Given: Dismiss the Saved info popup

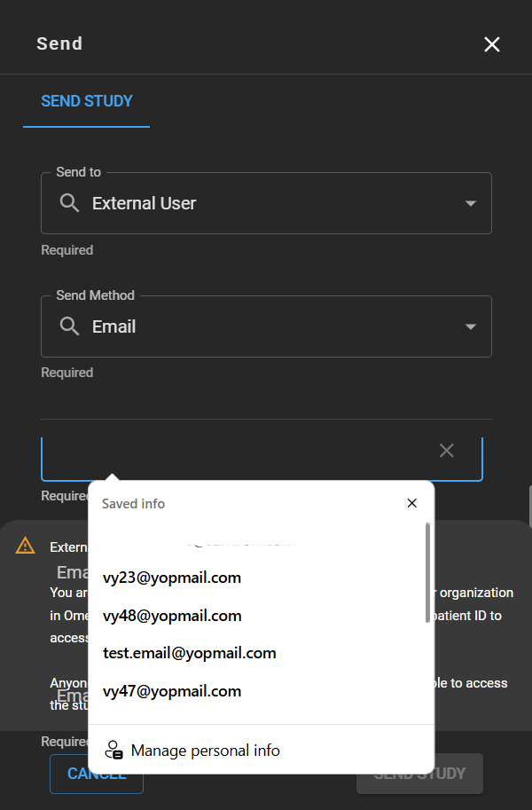Looking at the screenshot, I should click(411, 503).
